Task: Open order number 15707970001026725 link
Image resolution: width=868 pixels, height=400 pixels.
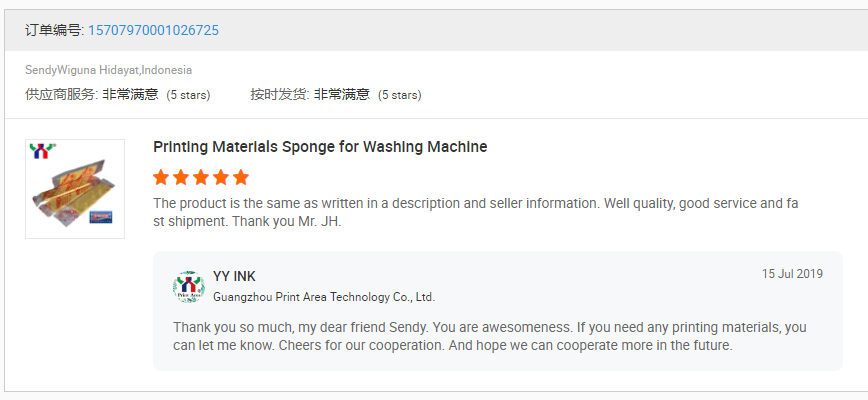Action: [x=153, y=30]
